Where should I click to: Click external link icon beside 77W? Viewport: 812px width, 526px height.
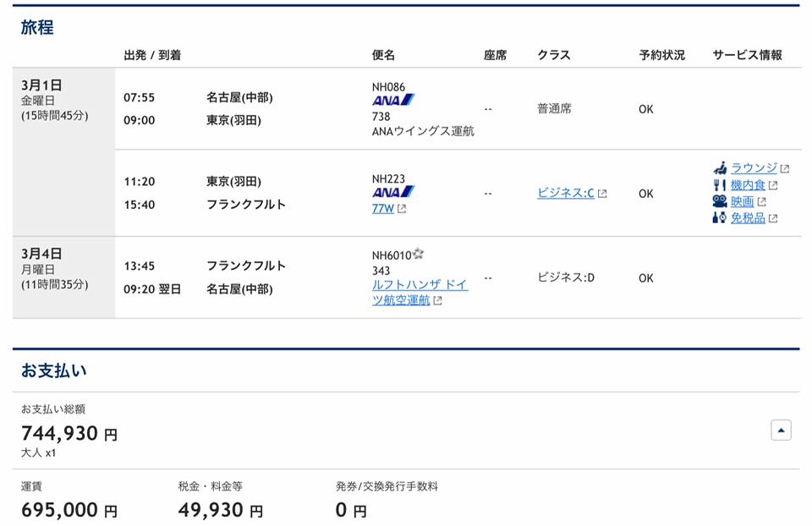tap(402, 209)
